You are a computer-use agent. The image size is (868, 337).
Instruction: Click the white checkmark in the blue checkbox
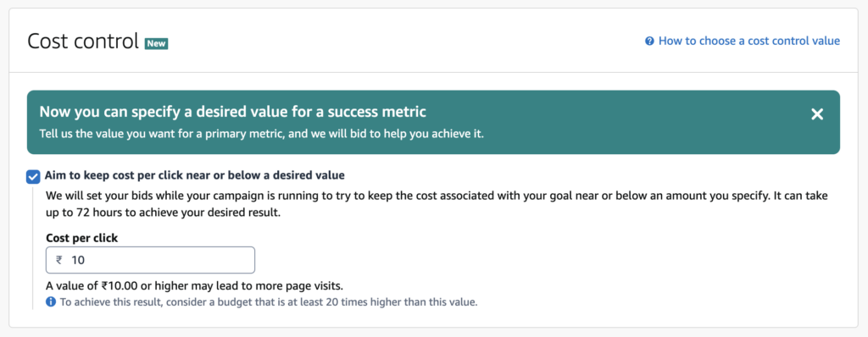click(x=33, y=177)
